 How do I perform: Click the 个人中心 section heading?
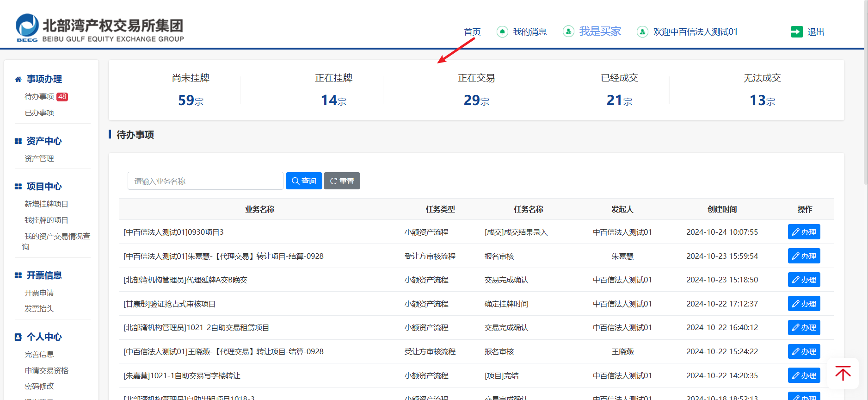[44, 337]
